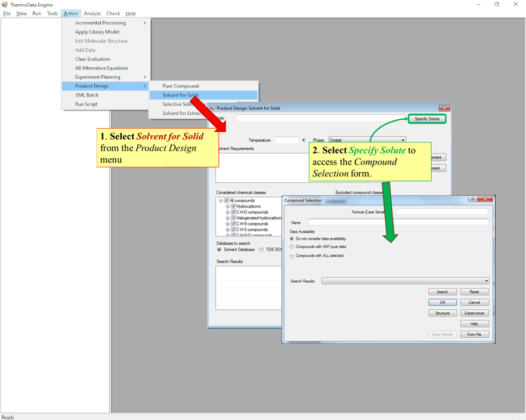The image size is (526, 420).
Task: Expand the Hydrocarbons tree node
Action: coord(228,207)
